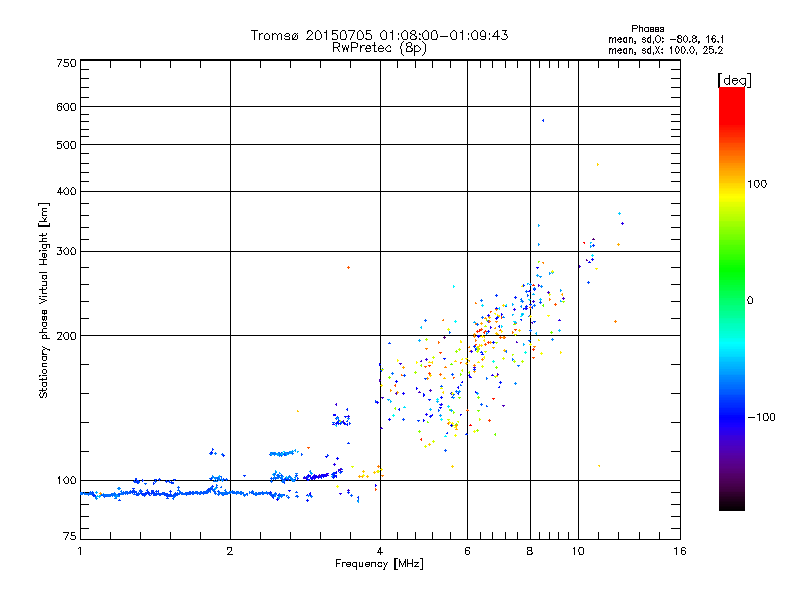Click y-axis tick label '400'
The height and width of the screenshot is (600, 800).
click(66, 191)
